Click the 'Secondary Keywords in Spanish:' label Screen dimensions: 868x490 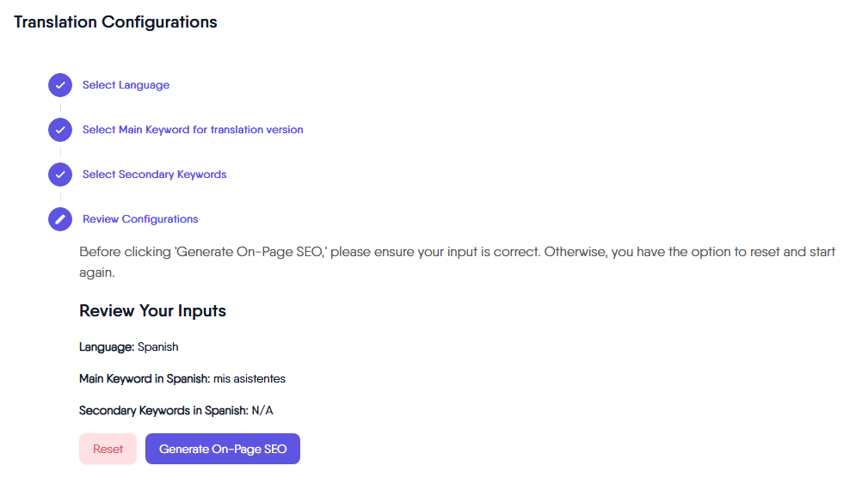click(163, 411)
